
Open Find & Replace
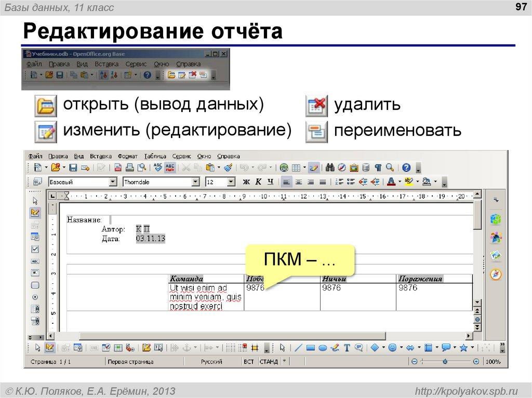[330, 167]
